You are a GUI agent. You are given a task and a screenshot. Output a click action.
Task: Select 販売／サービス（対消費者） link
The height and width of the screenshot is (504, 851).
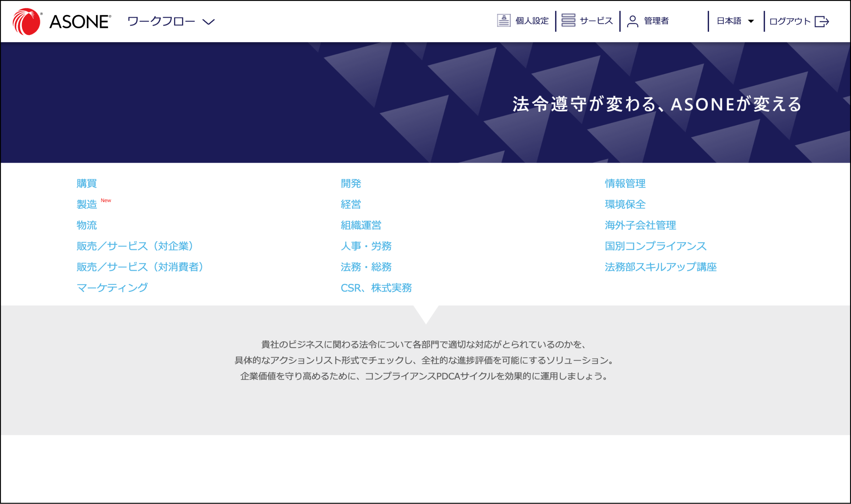(x=140, y=267)
